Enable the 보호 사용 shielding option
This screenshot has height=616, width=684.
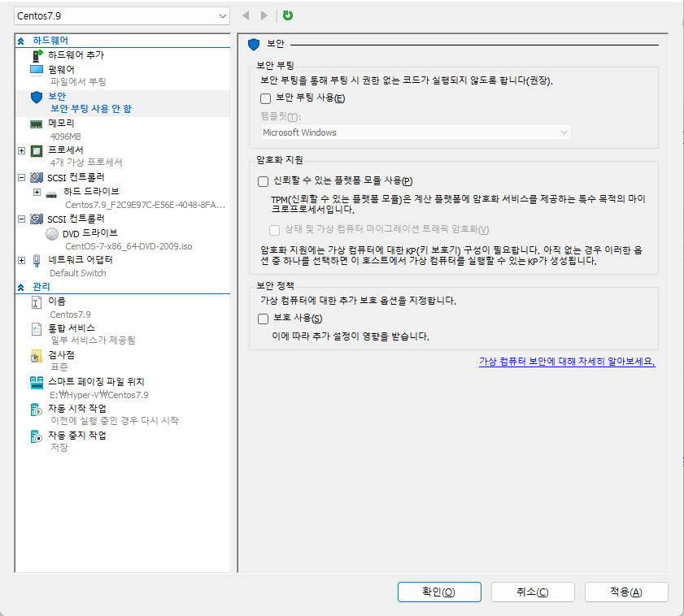pos(263,319)
